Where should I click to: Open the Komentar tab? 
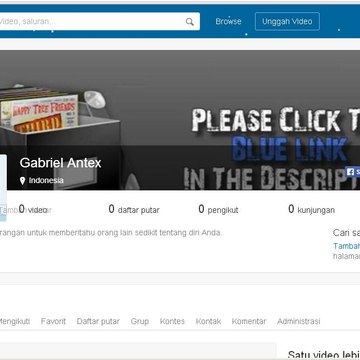coord(249,321)
